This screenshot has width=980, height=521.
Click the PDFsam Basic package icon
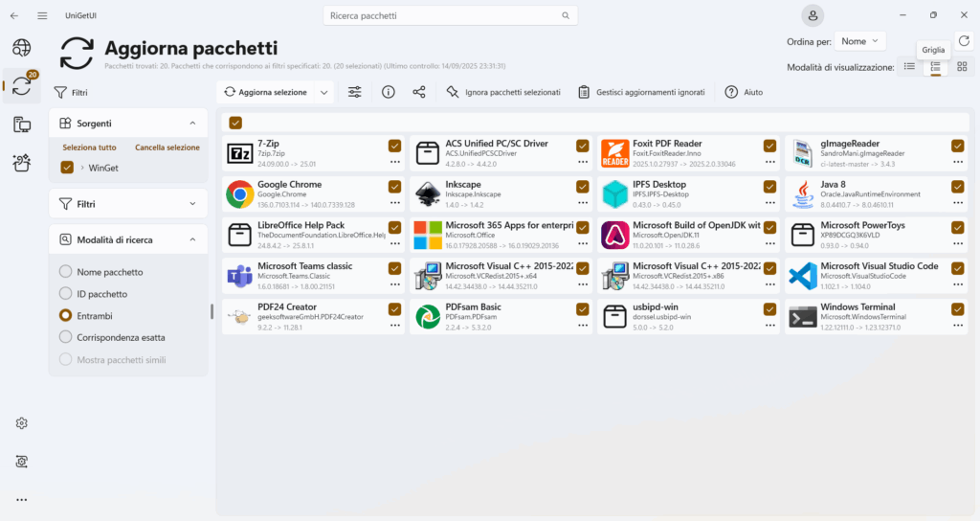click(428, 317)
